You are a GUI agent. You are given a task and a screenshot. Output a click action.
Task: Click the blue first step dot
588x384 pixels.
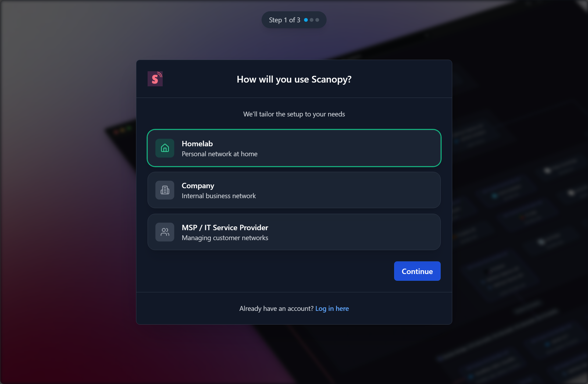(x=306, y=20)
